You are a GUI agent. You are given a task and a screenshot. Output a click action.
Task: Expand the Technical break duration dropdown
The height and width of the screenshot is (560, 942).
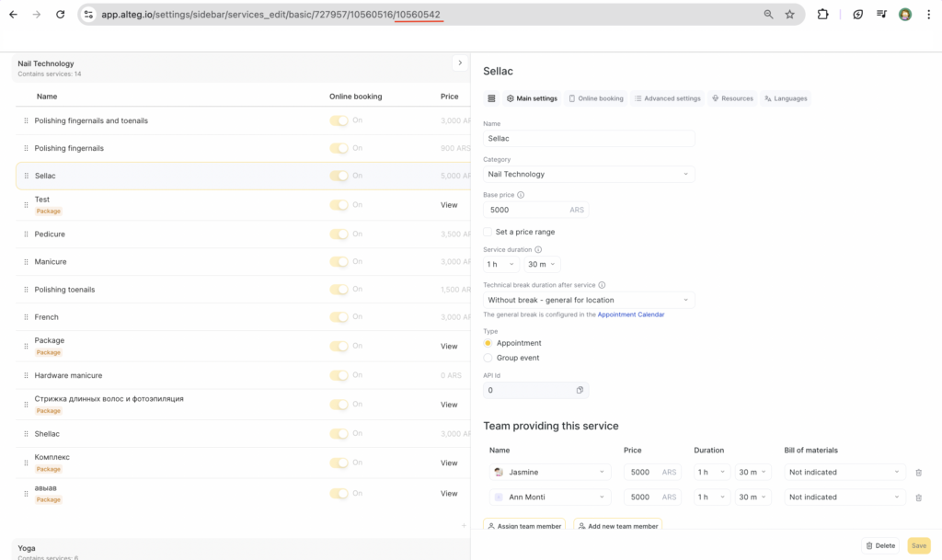[x=589, y=300]
